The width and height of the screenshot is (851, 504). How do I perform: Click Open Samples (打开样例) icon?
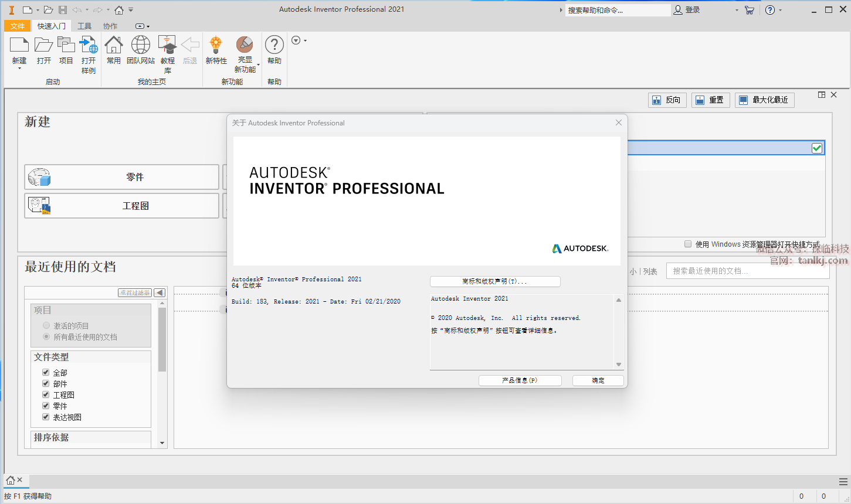tap(89, 46)
